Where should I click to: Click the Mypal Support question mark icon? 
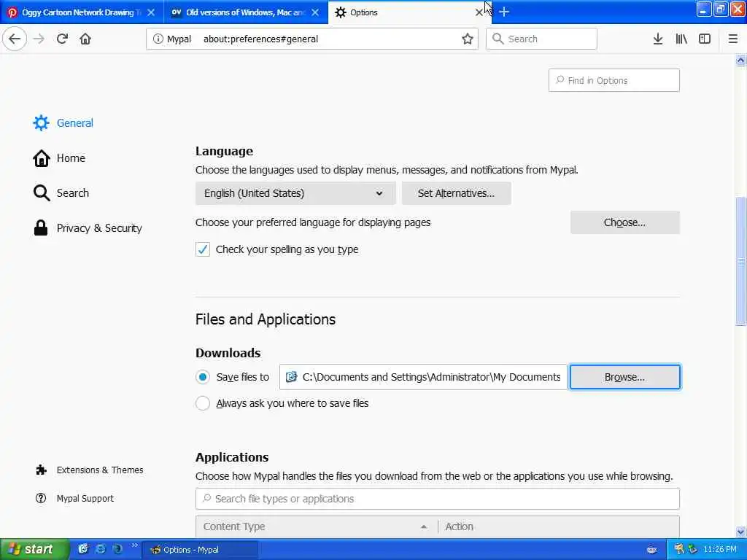41,498
